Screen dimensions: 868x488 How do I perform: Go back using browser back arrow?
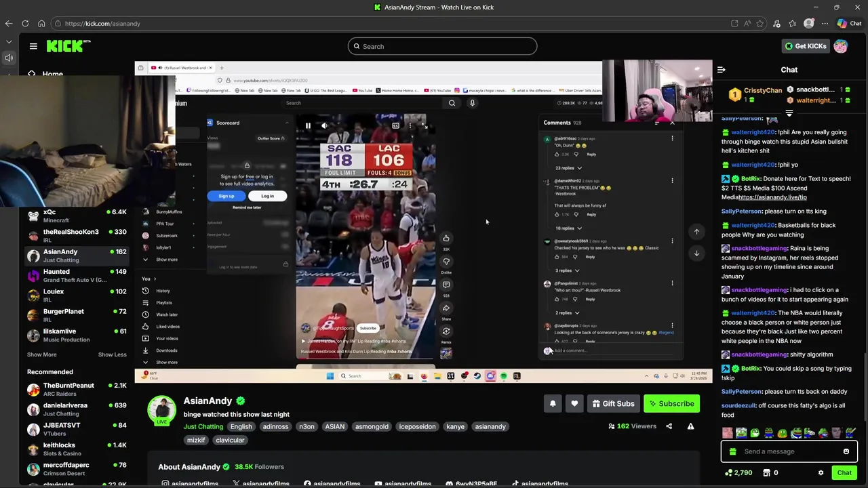(x=9, y=23)
